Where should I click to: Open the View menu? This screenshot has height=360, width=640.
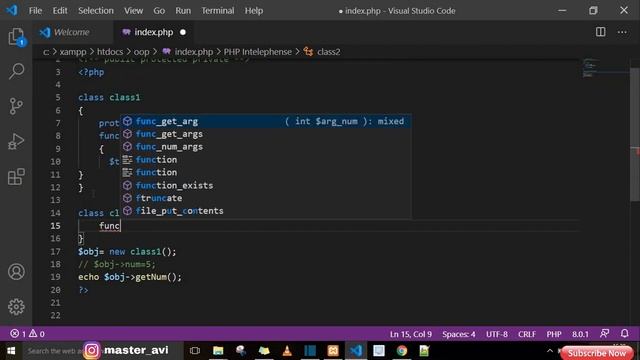(x=133, y=11)
